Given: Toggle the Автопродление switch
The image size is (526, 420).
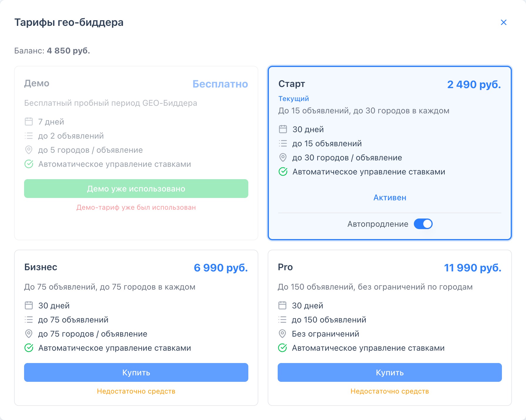Looking at the screenshot, I should [x=423, y=224].
